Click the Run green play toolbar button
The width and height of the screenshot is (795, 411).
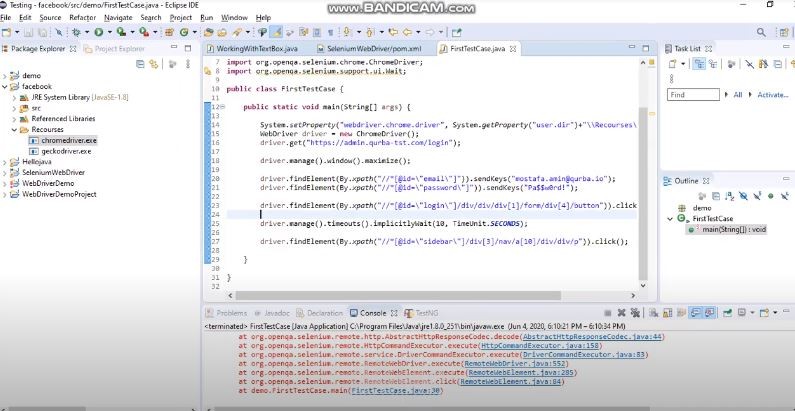click(98, 32)
